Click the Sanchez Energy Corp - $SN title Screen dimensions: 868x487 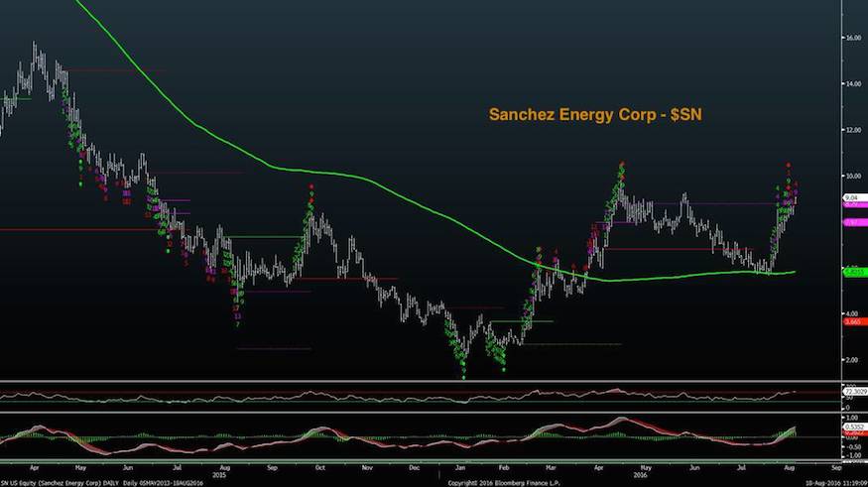(595, 114)
